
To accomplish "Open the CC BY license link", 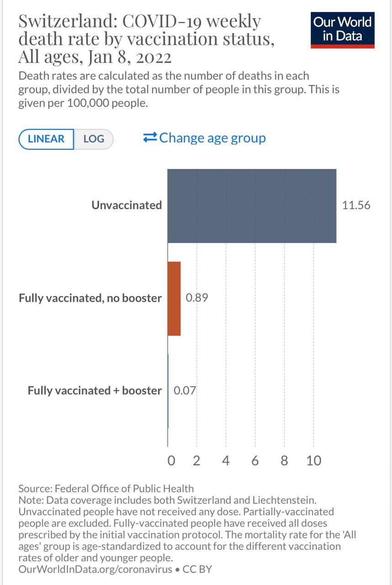I will tap(197, 569).
